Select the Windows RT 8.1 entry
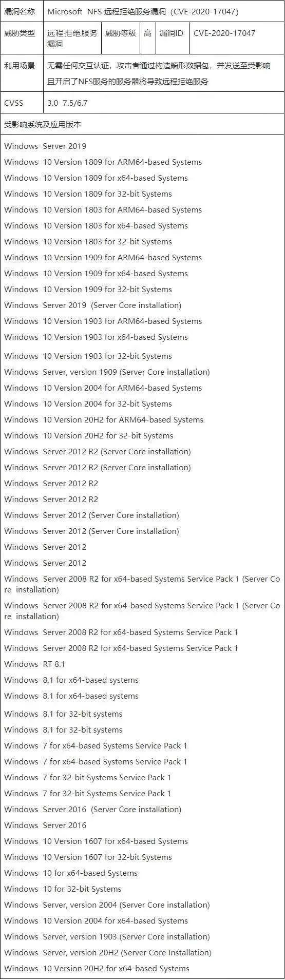Image resolution: width=285 pixels, height=980 pixels. pyautogui.click(x=35, y=664)
